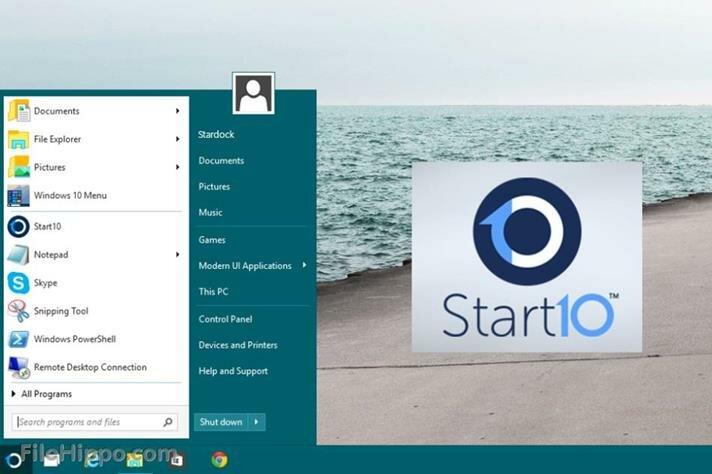Open the Mail app on the taskbar
Viewport: 712px width, 474px height.
[51, 460]
